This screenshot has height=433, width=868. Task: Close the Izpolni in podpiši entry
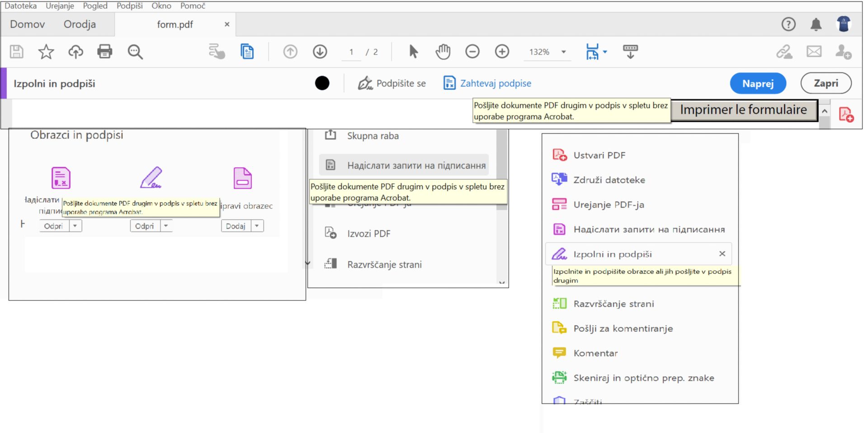tap(722, 254)
